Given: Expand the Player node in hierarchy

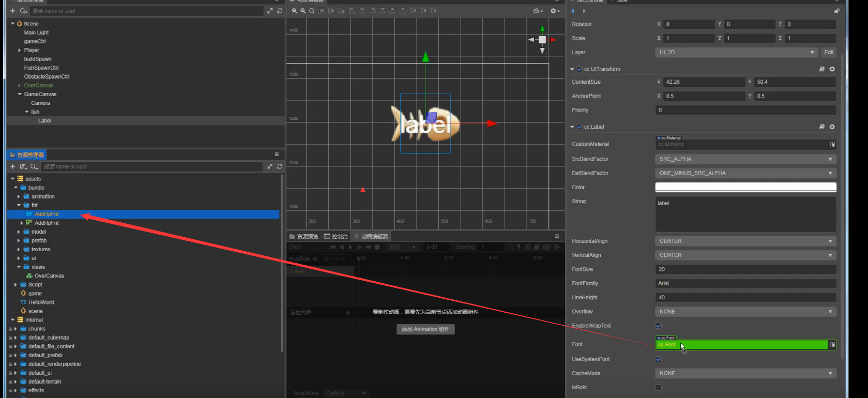Looking at the screenshot, I should click(x=20, y=50).
